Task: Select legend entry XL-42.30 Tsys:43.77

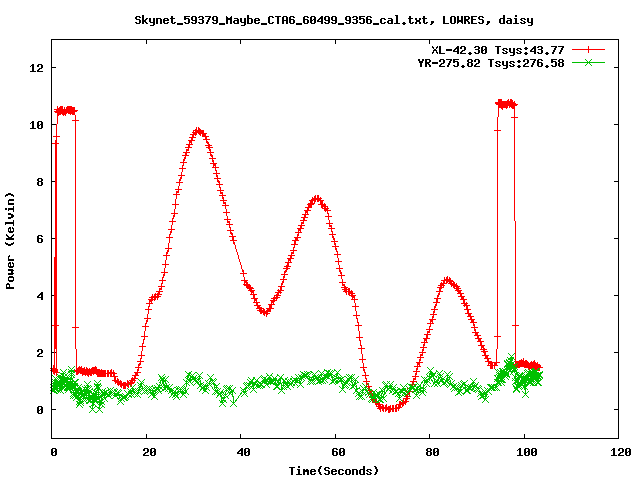Action: (x=498, y=50)
